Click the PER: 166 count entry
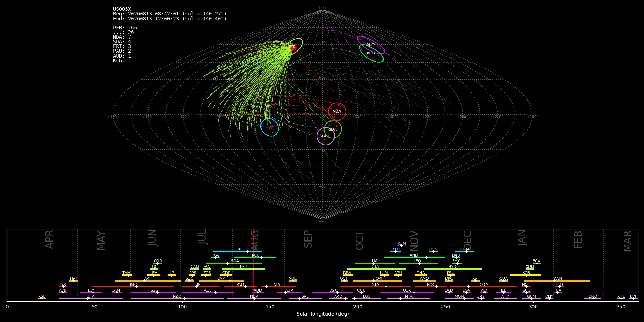The height and width of the screenshot is (322, 644). (x=125, y=28)
